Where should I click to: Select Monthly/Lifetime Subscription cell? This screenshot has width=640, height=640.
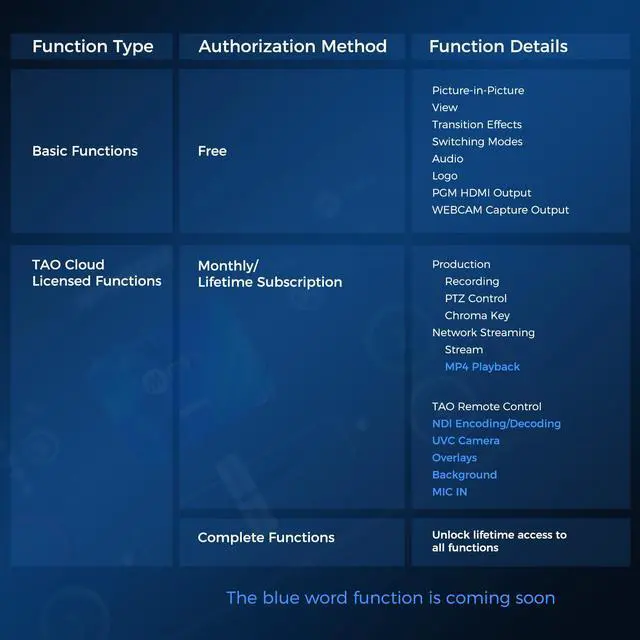coord(270,274)
